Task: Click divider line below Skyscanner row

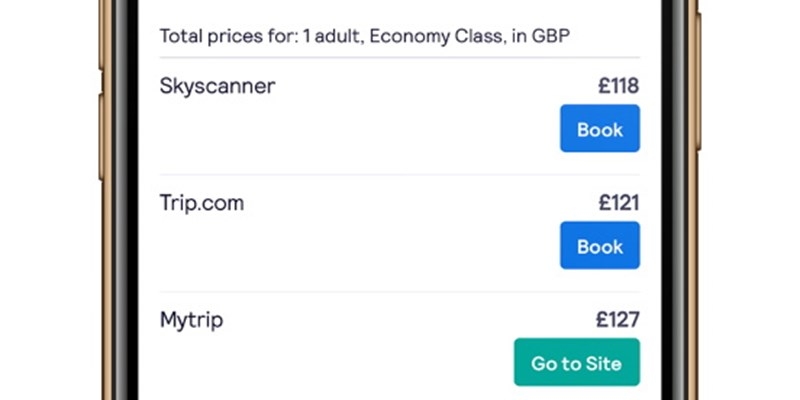Action: point(400,175)
